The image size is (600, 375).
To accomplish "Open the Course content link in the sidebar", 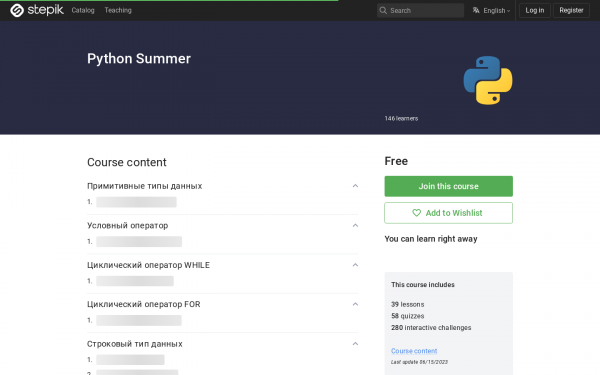I will point(414,351).
